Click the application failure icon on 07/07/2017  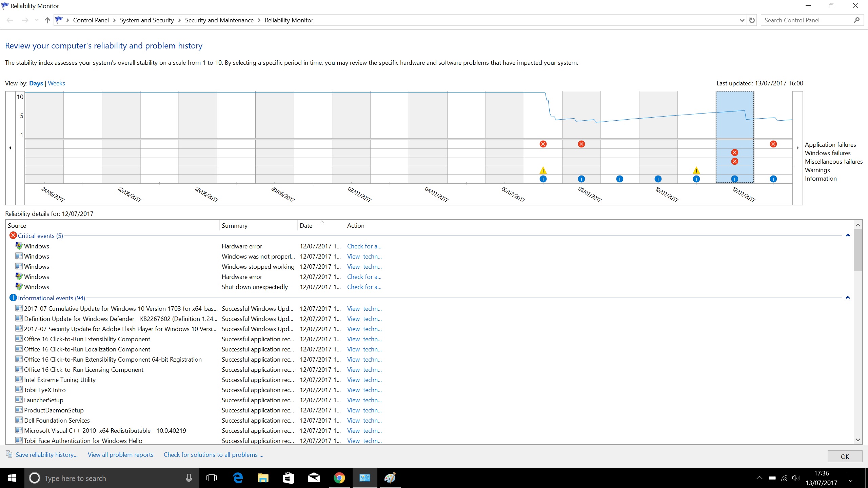[543, 144]
